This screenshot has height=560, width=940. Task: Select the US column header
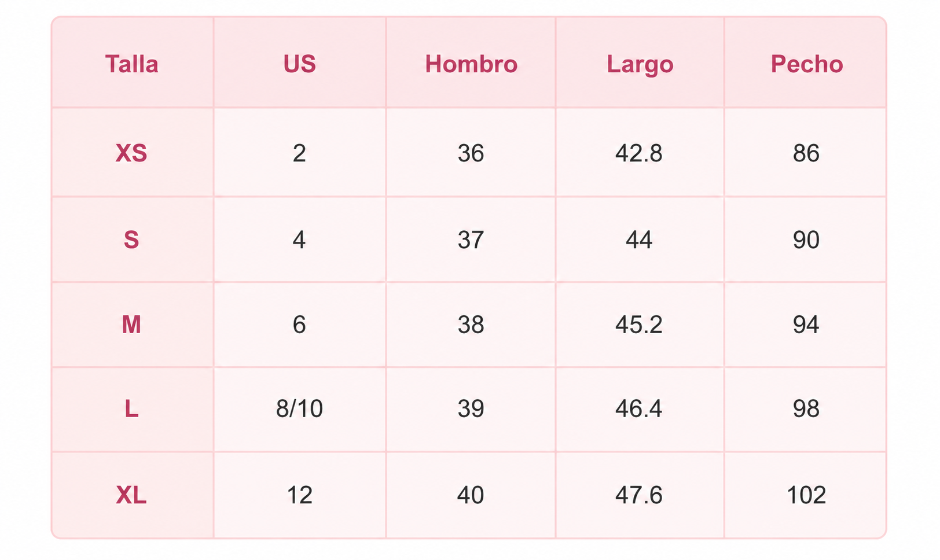click(x=299, y=64)
